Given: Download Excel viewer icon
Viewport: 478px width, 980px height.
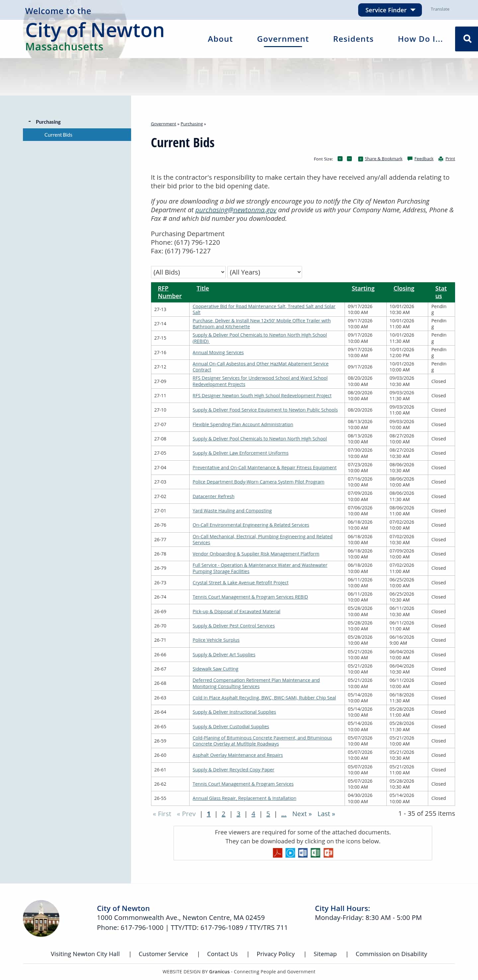Looking at the screenshot, I should 315,853.
